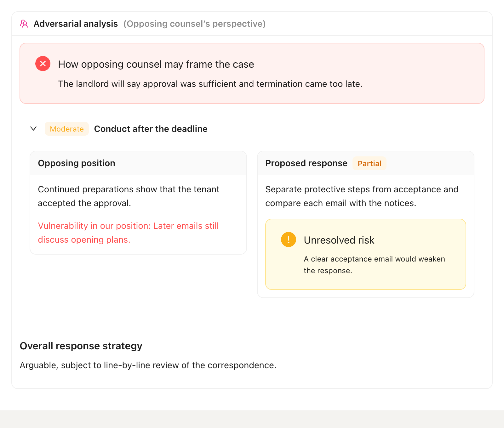Click How opposing counsel may frame heading
The height and width of the screenshot is (428, 504).
(156, 64)
